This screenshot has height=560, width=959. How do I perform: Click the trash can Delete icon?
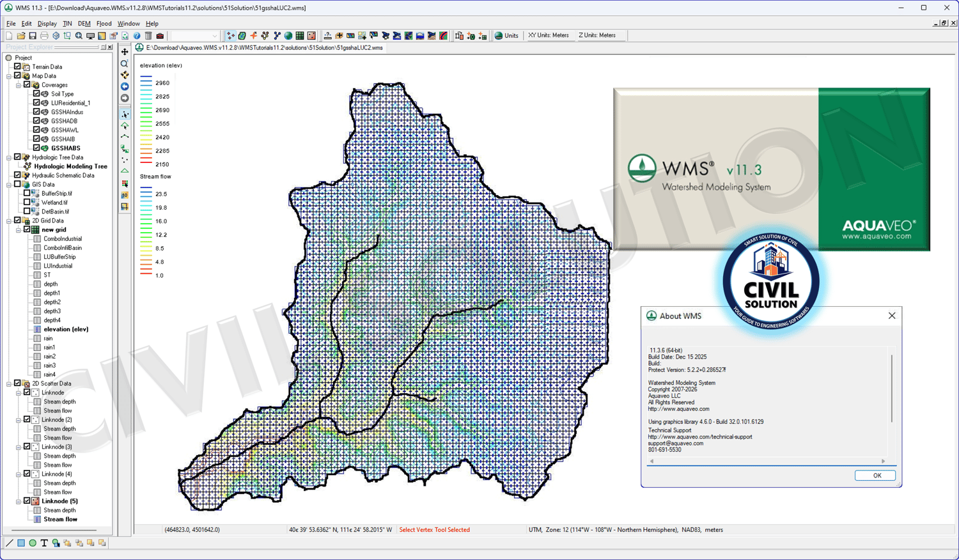click(x=148, y=36)
